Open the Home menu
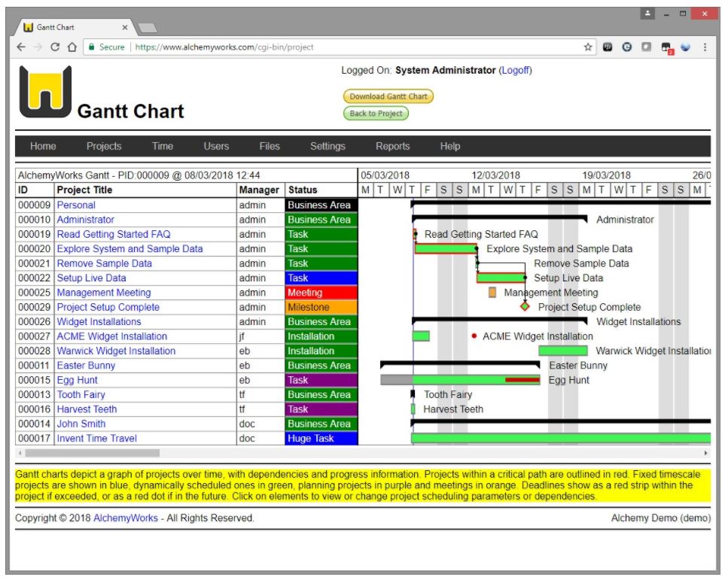The height and width of the screenshot is (583, 728). coord(43,146)
